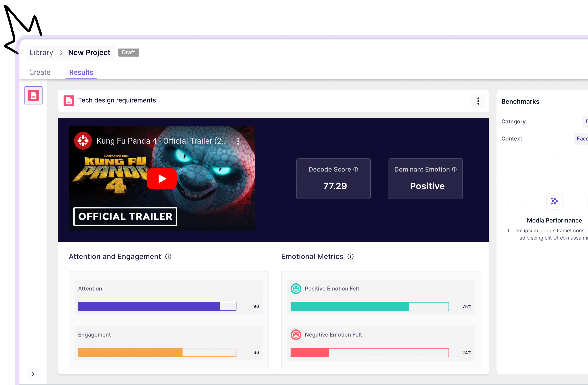Select the Results tab
Image resolution: width=588 pixels, height=385 pixels.
81,72
